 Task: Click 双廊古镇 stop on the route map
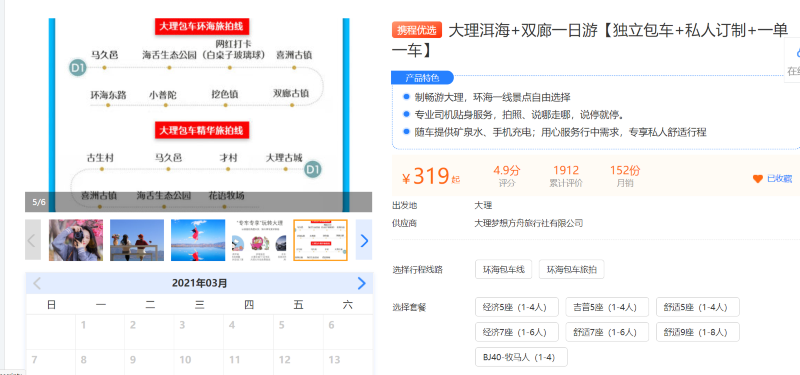pos(291,94)
